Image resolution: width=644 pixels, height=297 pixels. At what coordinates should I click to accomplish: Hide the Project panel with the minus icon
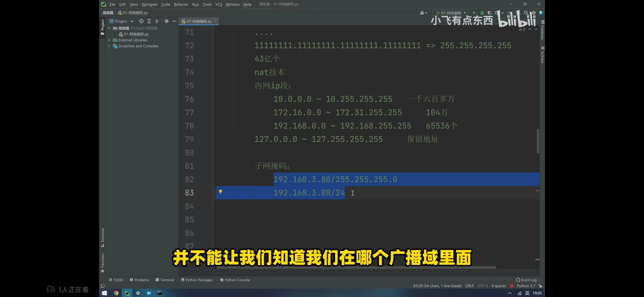pyautogui.click(x=174, y=21)
